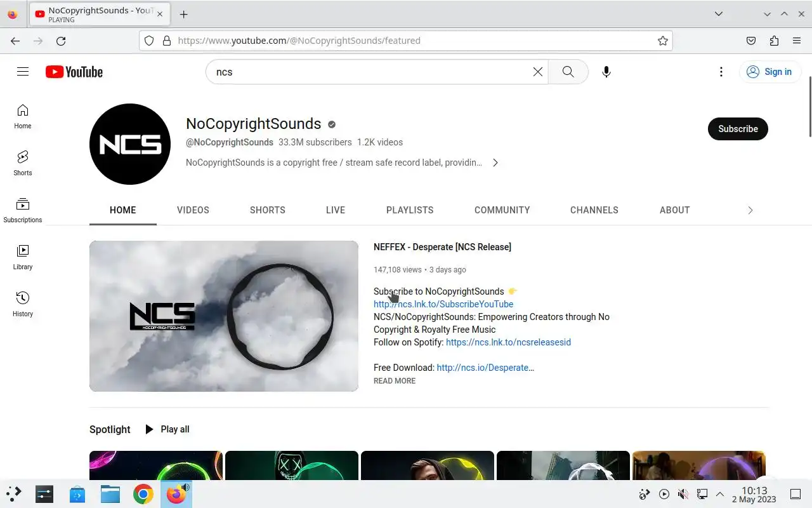Screen dimensions: 812x508
Task: Click the Sign in button
Action: (769, 72)
